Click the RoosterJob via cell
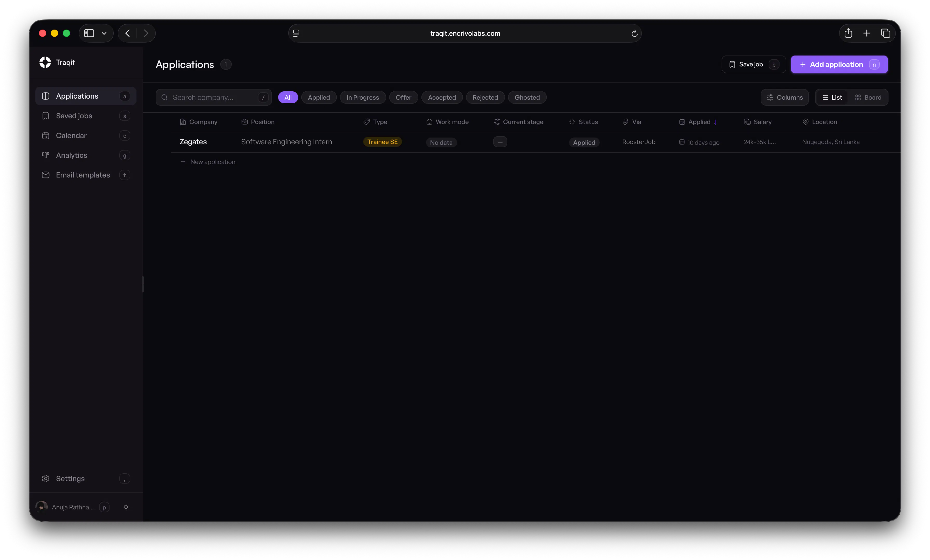 tap(639, 142)
